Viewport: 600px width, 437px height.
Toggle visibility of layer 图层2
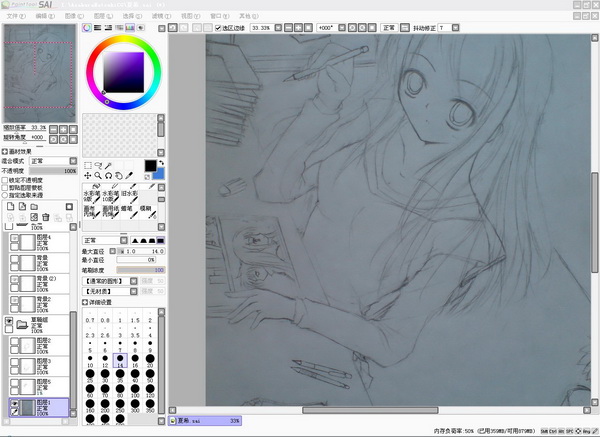[x=14, y=341]
